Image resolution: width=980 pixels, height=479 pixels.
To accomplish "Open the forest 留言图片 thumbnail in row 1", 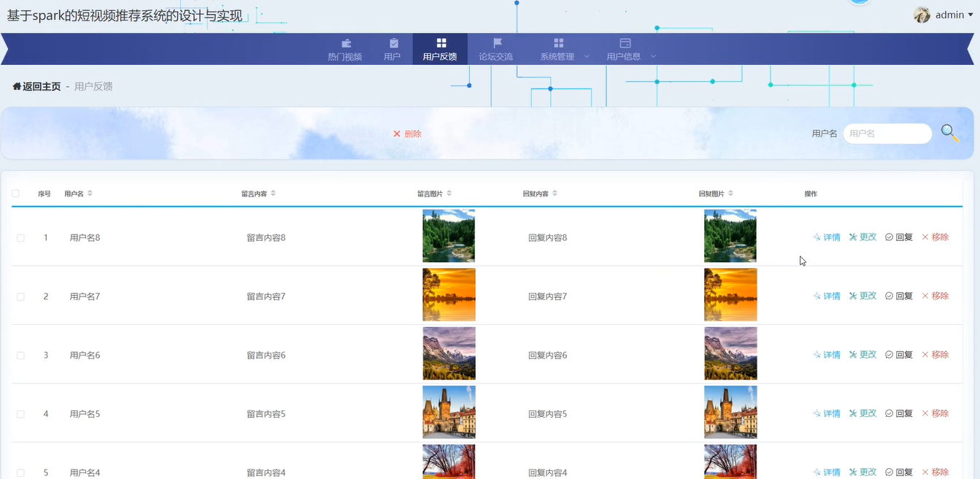I will click(449, 236).
